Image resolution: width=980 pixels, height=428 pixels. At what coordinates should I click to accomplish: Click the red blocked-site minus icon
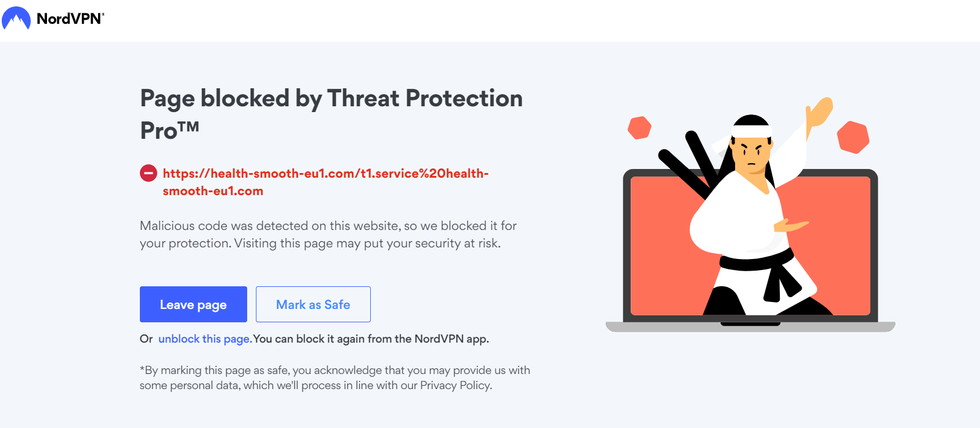click(x=149, y=173)
